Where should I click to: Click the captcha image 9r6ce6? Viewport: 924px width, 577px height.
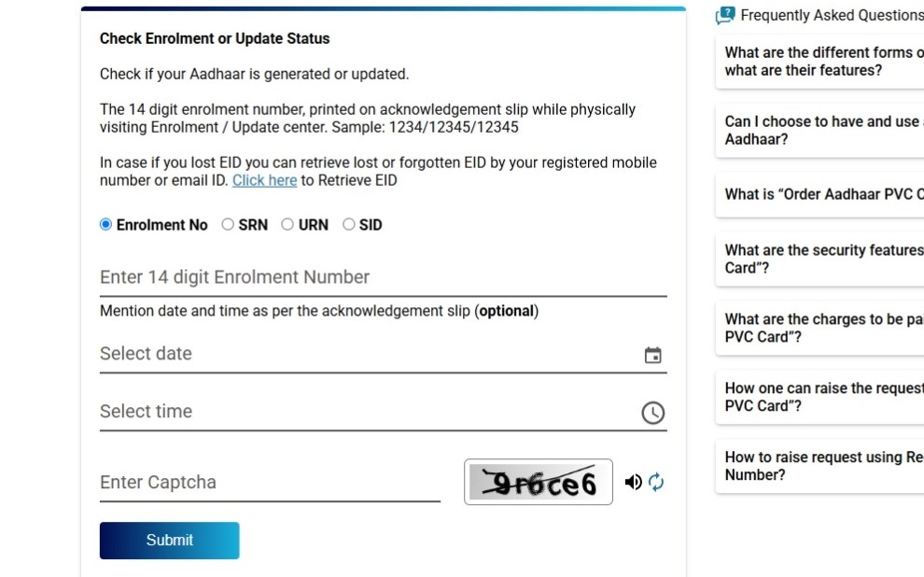tap(538, 482)
